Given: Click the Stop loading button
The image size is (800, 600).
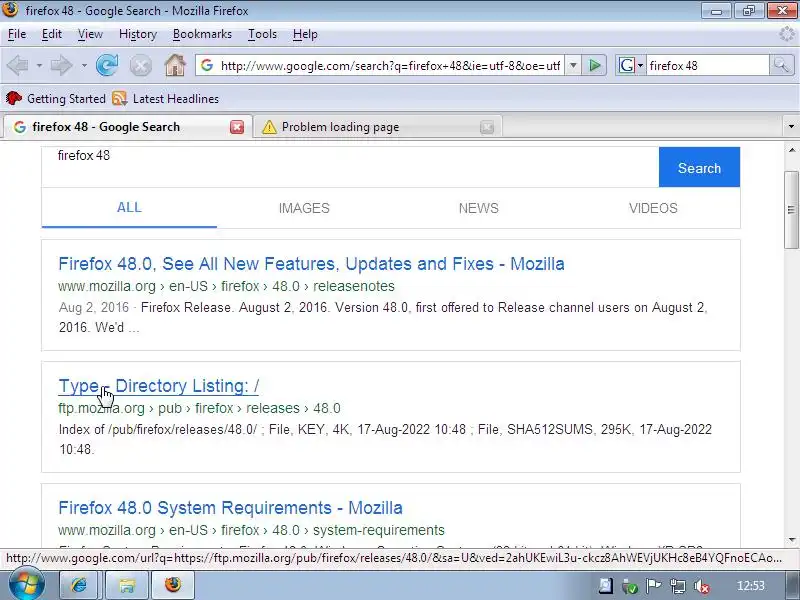Looking at the screenshot, I should click(x=141, y=66).
